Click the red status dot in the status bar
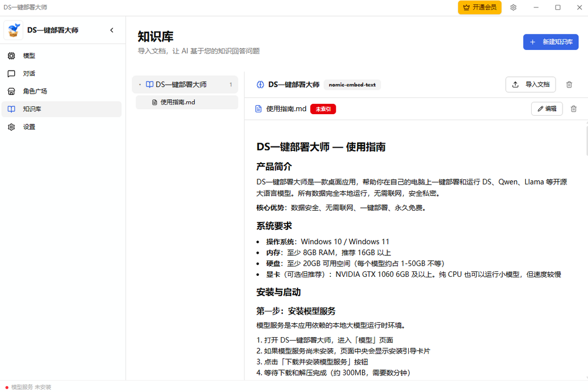 (6, 387)
